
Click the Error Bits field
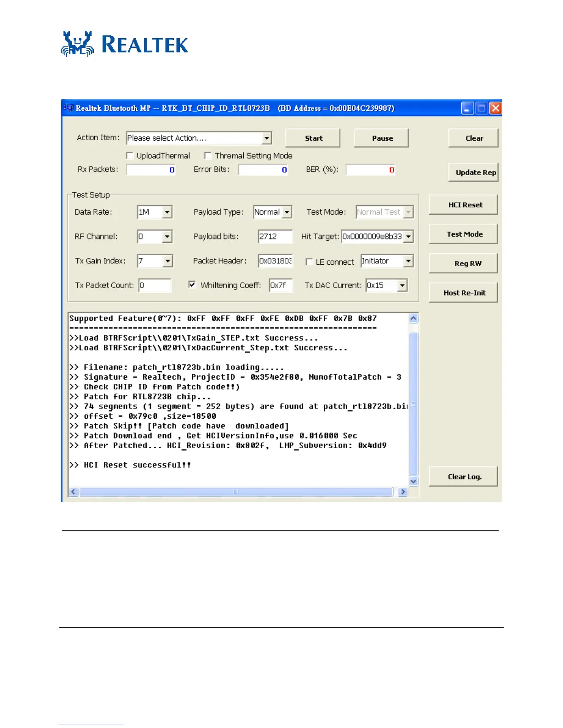264,170
